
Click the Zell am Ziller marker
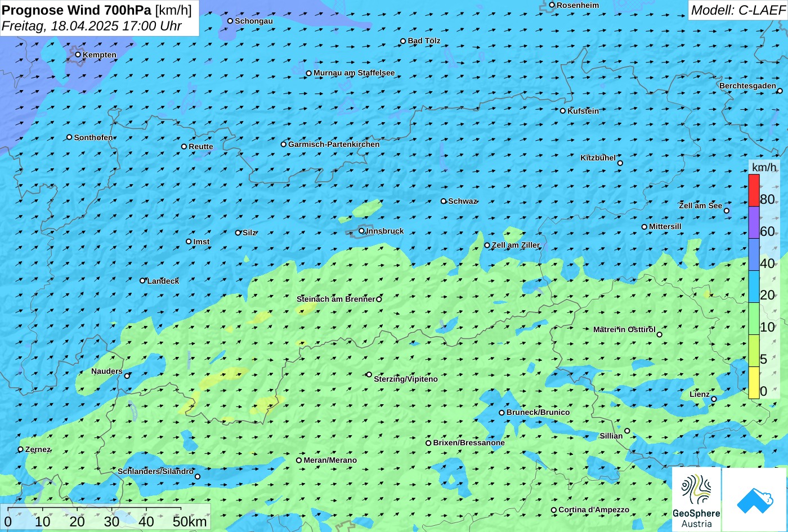coord(487,245)
